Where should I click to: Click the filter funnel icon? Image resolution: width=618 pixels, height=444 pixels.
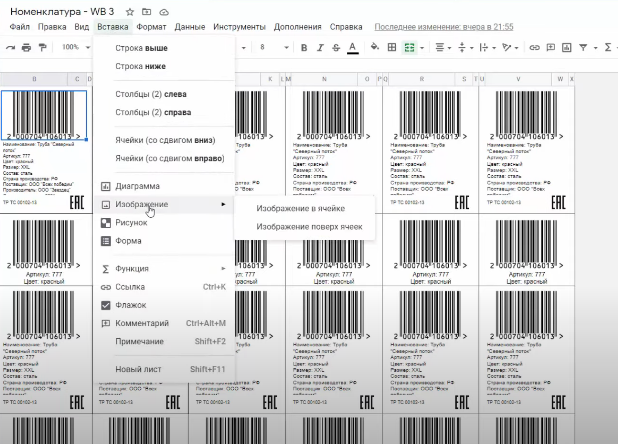(x=583, y=48)
